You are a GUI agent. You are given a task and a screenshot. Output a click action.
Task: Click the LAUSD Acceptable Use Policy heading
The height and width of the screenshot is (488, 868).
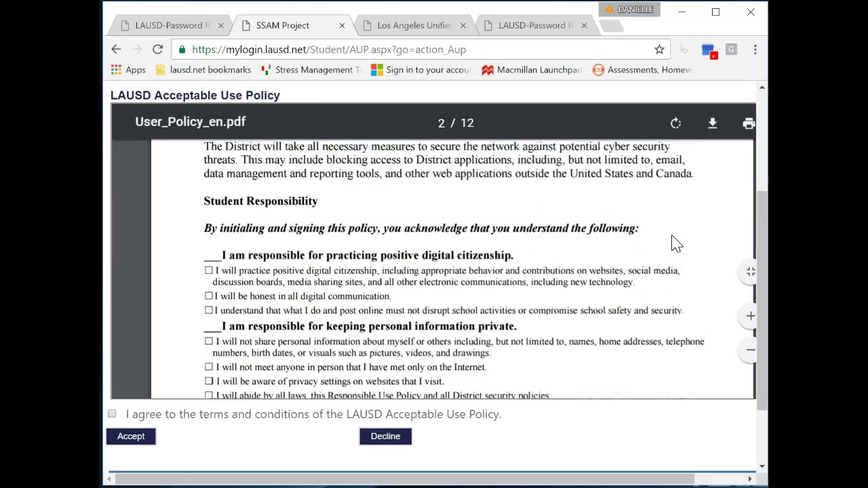click(x=195, y=96)
